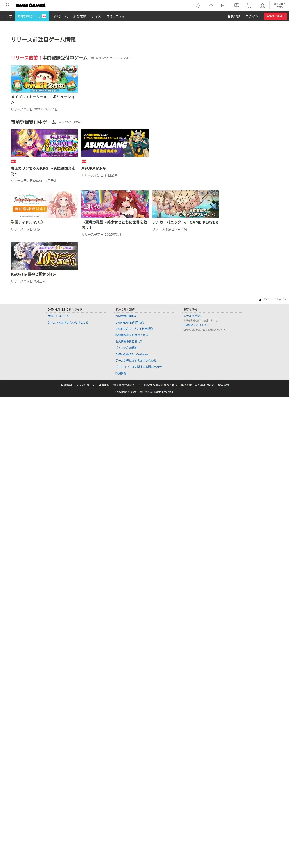Click このページのトップへ link
The image size is (289, 868).
click(x=273, y=299)
